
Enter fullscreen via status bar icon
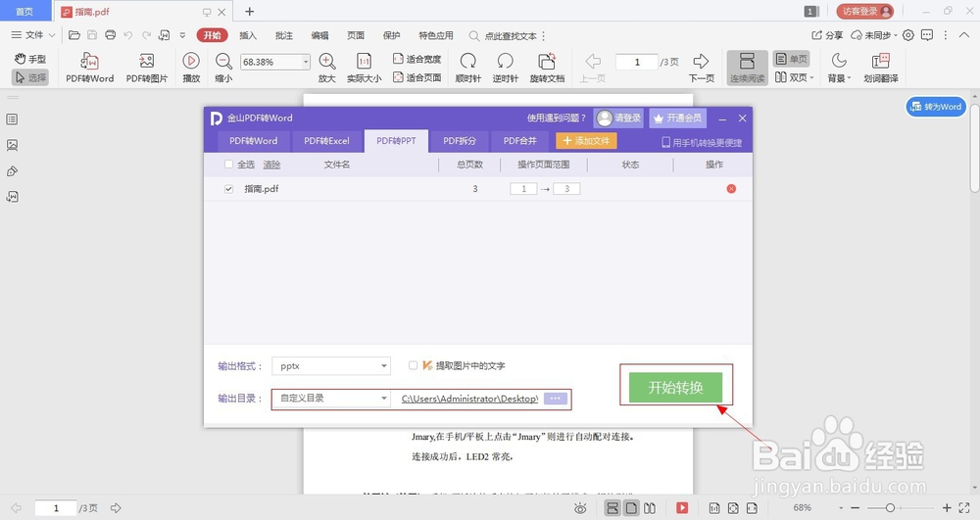[x=963, y=508]
